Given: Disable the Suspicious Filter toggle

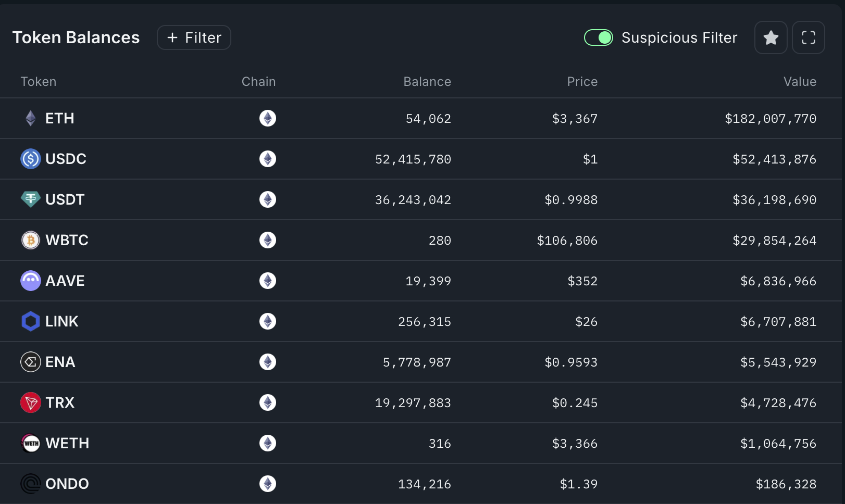Looking at the screenshot, I should 599,37.
